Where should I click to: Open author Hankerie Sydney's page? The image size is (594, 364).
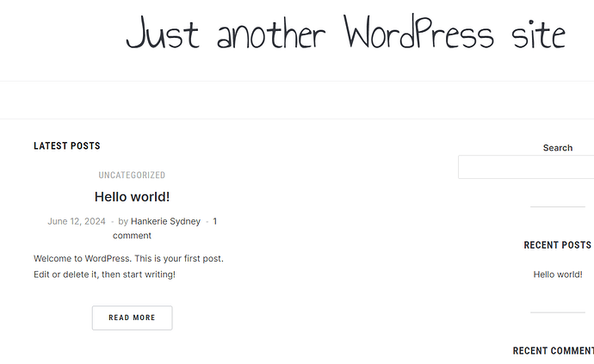coord(165,221)
